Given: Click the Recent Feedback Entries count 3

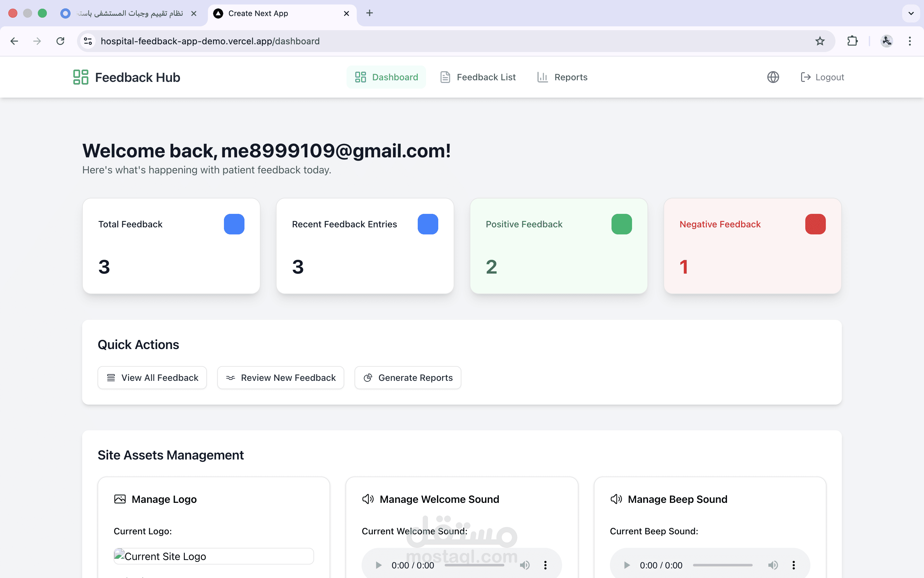Looking at the screenshot, I should coord(298,267).
